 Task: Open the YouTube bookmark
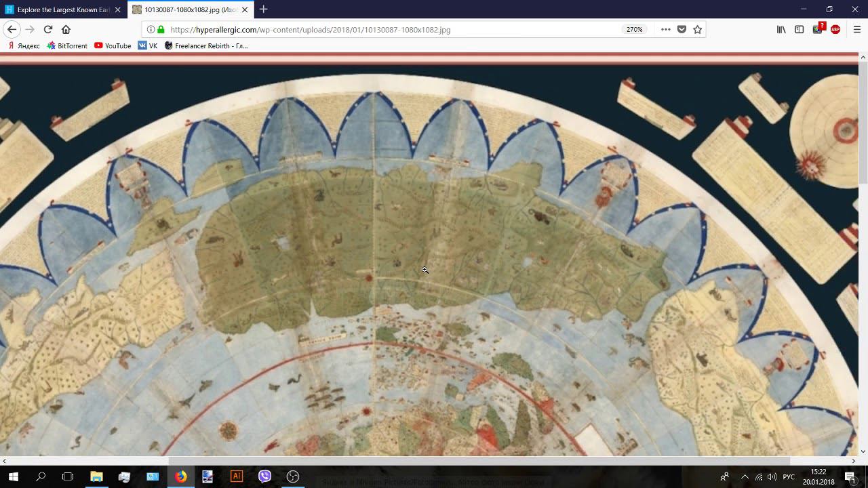click(x=113, y=45)
